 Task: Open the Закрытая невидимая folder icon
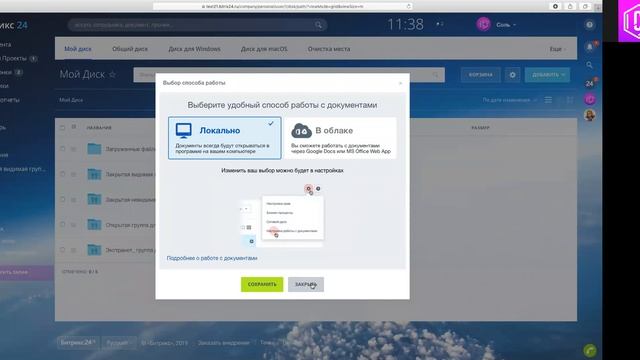pos(94,199)
